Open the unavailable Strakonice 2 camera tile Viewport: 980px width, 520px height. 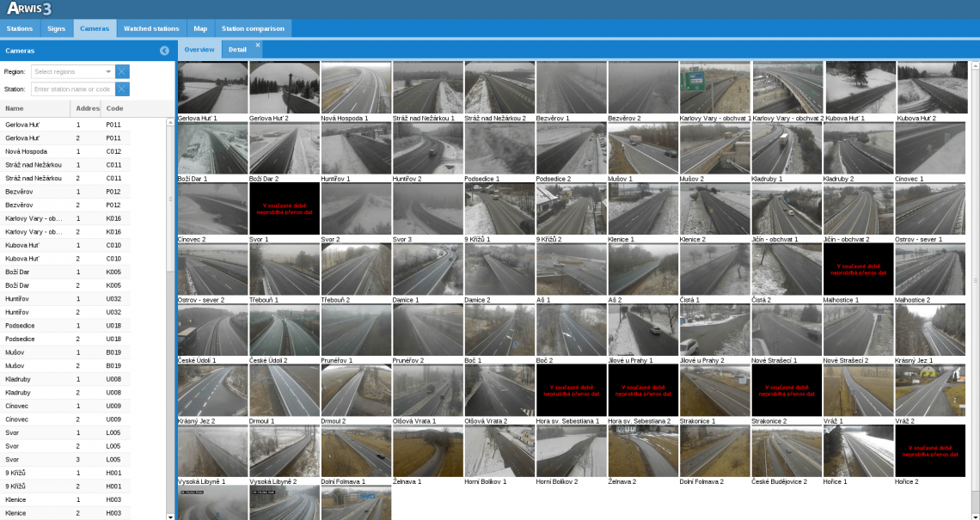(x=787, y=390)
